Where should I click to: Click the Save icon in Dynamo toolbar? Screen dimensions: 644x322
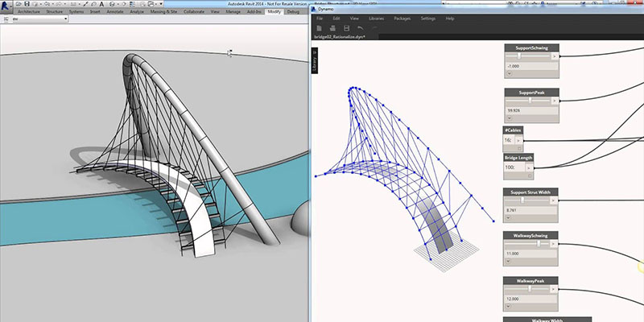(x=347, y=28)
